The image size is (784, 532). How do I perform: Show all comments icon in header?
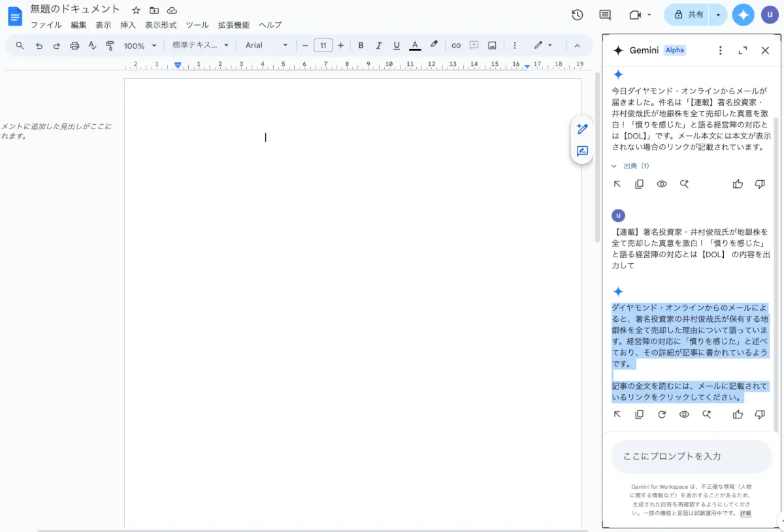coord(605,15)
